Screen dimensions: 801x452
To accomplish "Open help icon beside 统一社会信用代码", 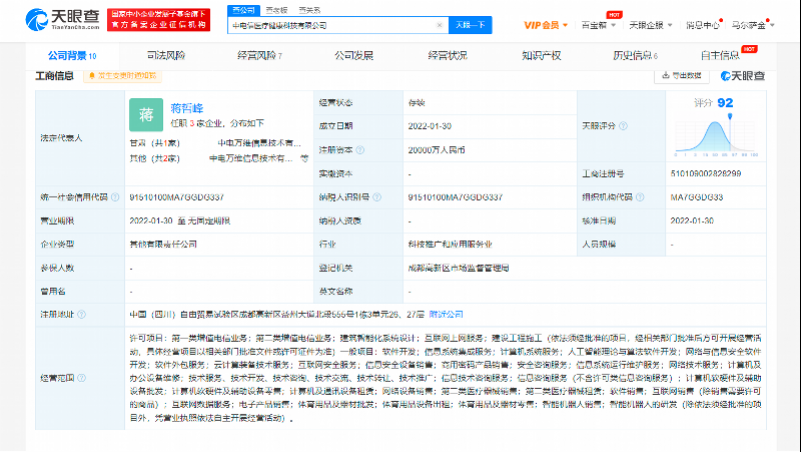I will 115,197.
